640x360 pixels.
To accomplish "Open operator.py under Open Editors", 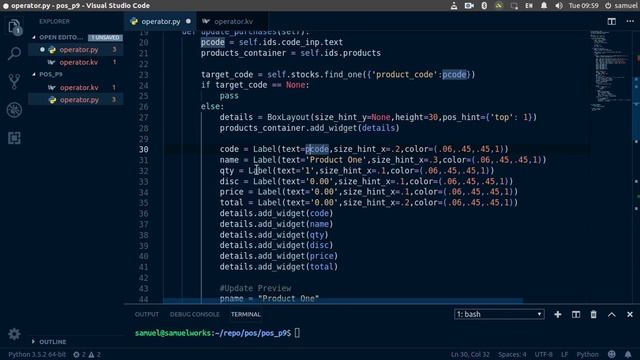I will [x=79, y=50].
